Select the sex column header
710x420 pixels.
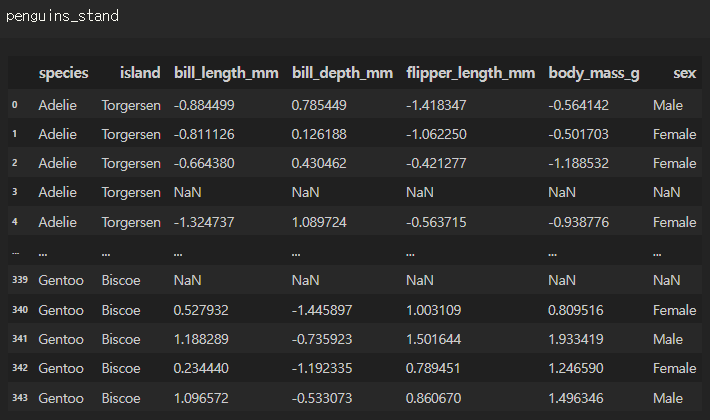[x=684, y=73]
